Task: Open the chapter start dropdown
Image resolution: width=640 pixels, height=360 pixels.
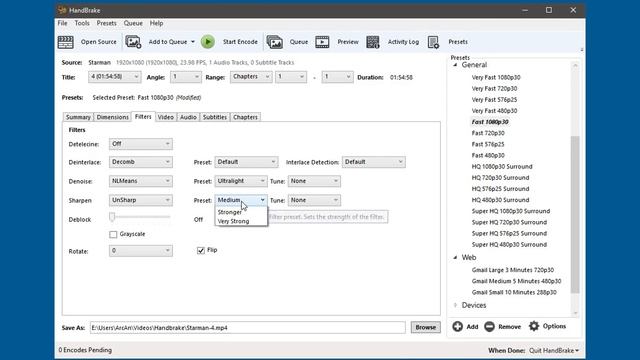Action: point(291,77)
